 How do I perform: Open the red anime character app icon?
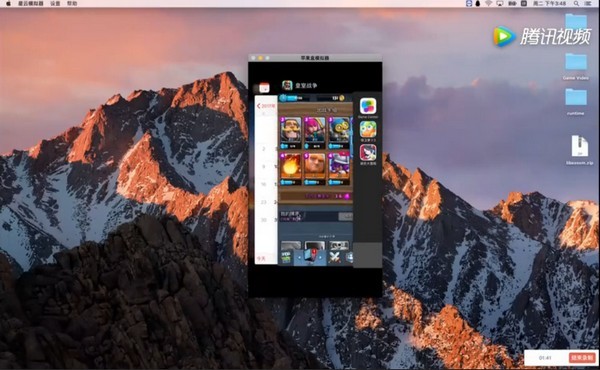[368, 153]
